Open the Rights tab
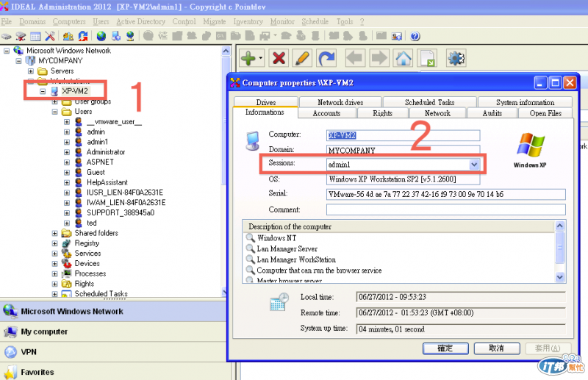588x380 pixels. pyautogui.click(x=382, y=113)
